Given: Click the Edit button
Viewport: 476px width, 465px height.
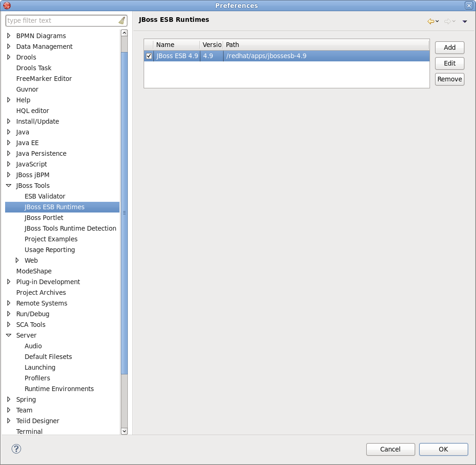Looking at the screenshot, I should point(449,63).
